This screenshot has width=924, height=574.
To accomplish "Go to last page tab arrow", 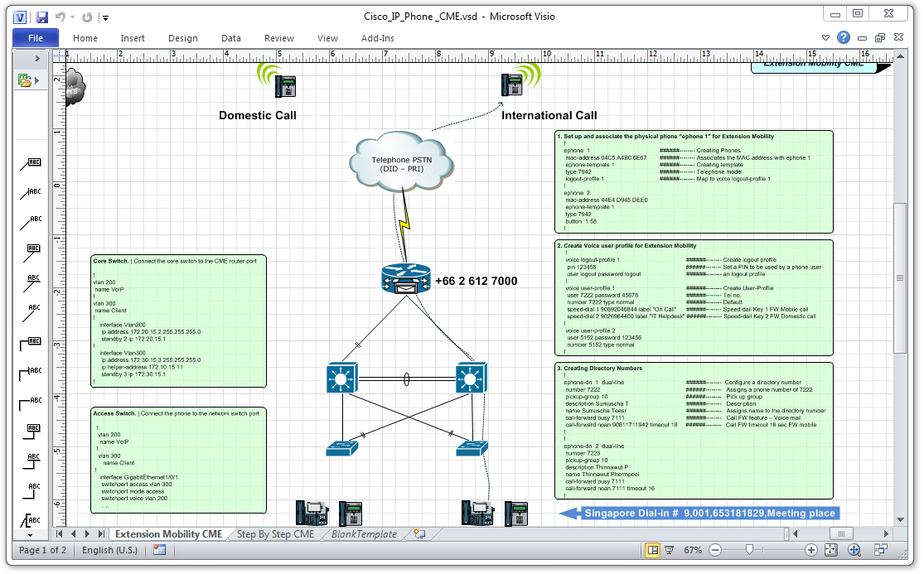I will [x=101, y=534].
